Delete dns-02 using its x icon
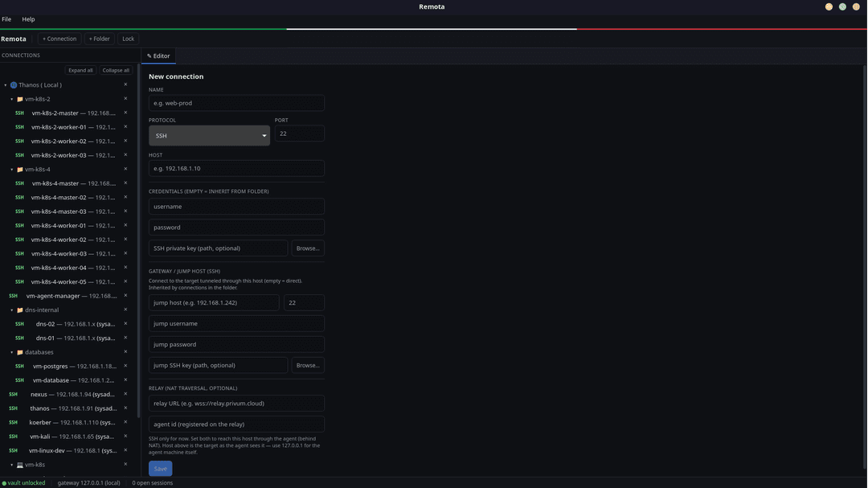The width and height of the screenshot is (868, 488). pyautogui.click(x=125, y=323)
